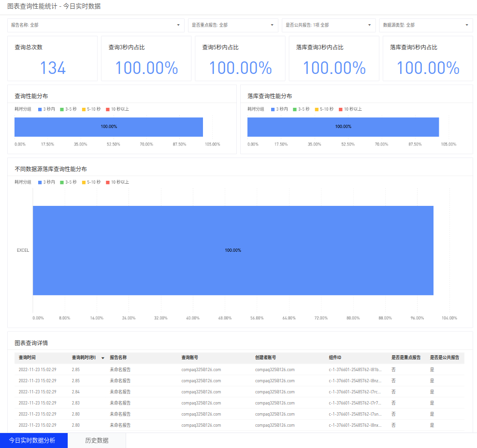Toggle 5-10 秒 legend in 不同数据源落库查询性能分布 chart
This screenshot has width=477, height=448.
click(x=91, y=182)
